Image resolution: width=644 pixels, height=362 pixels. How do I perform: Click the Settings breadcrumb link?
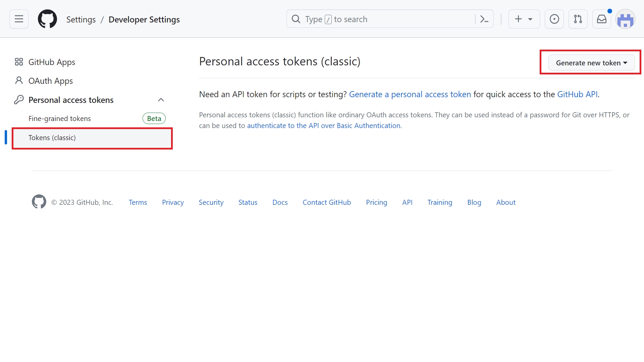pos(81,19)
